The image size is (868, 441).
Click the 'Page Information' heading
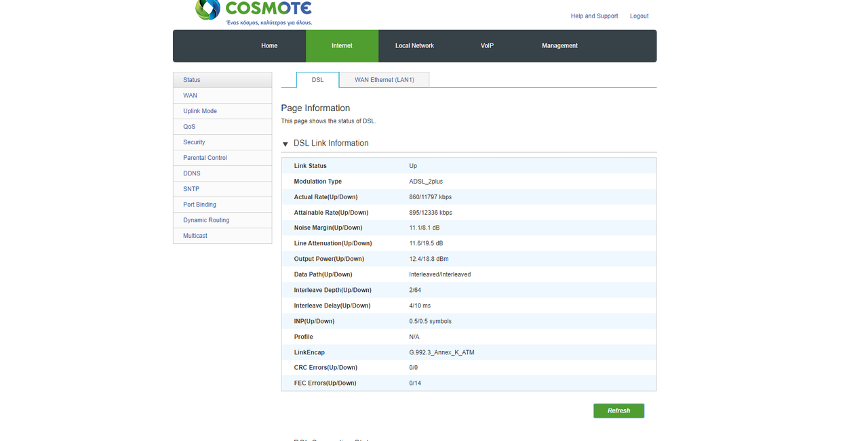pos(315,108)
